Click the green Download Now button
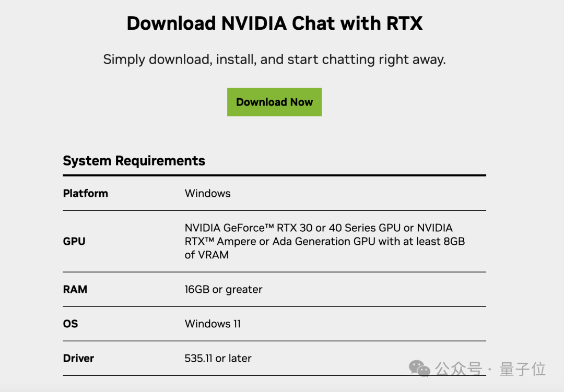The height and width of the screenshot is (392, 564). (x=275, y=102)
